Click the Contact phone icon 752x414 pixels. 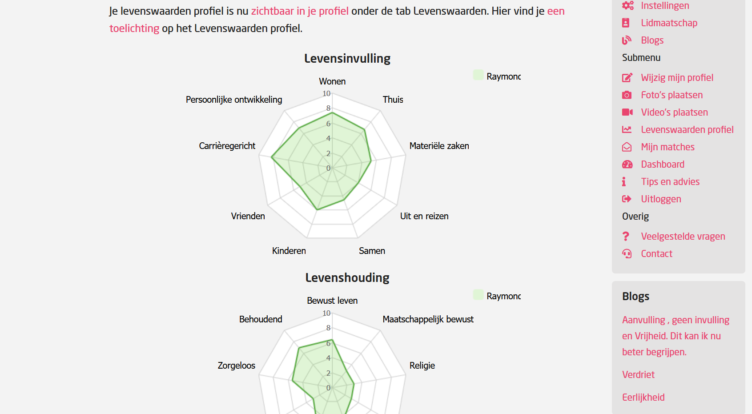627,254
